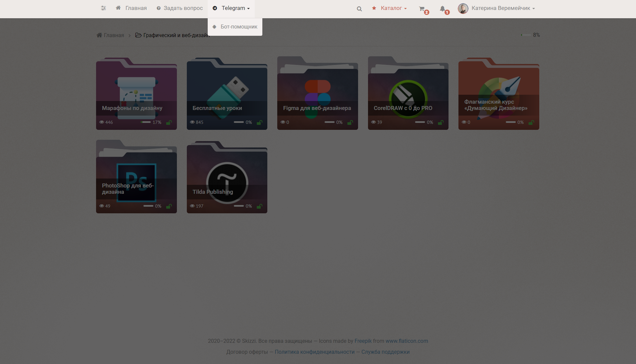Click the unlock icon on Думающий Дизайнер card
The image size is (636, 364).
pyautogui.click(x=531, y=123)
